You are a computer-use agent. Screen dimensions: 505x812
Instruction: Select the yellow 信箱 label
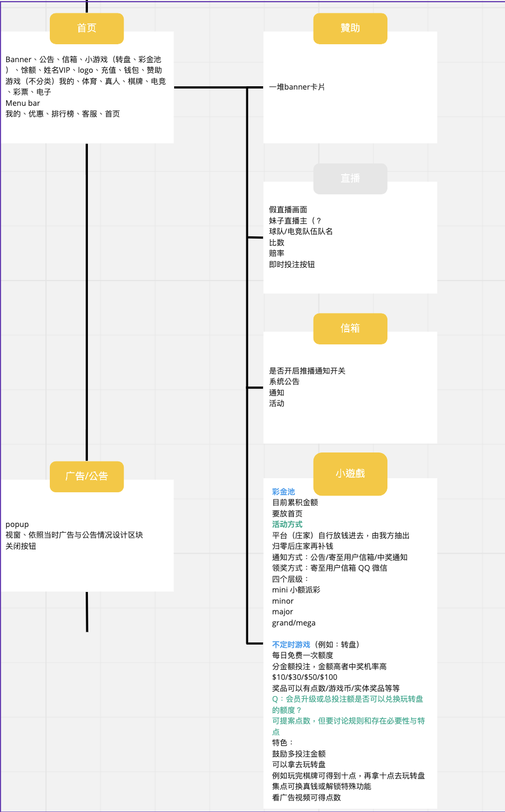(x=350, y=328)
